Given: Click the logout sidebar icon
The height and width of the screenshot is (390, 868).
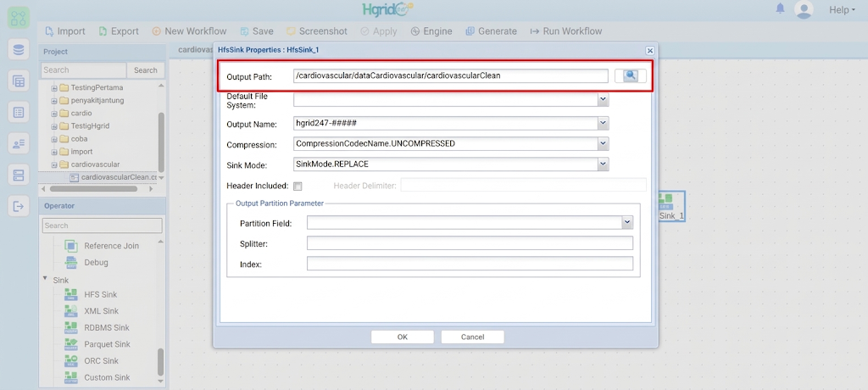Looking at the screenshot, I should coord(19,207).
